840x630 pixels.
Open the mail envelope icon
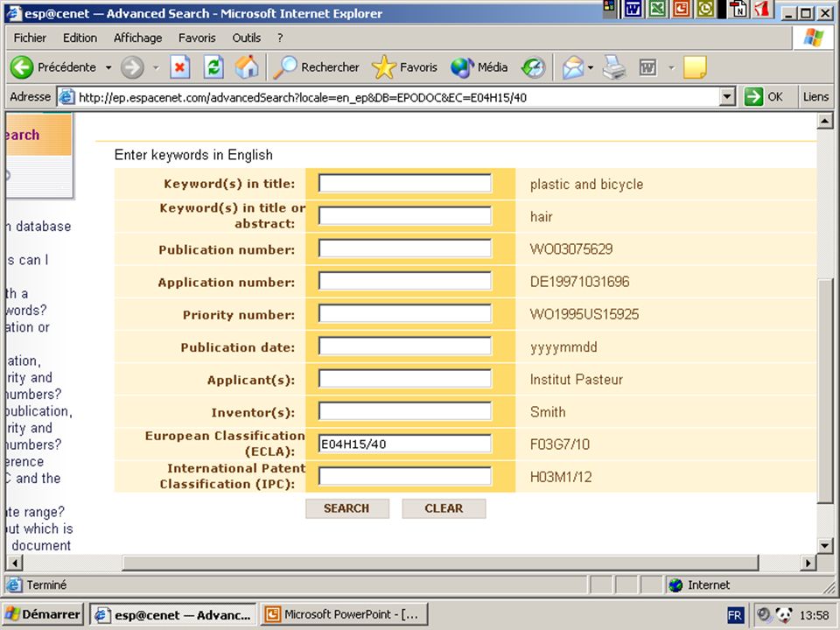point(572,67)
